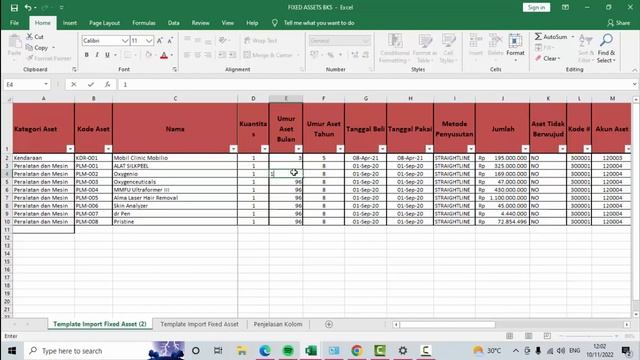Screen dimensions: 640x360
Task: Select row 7 header
Action: click(7, 198)
